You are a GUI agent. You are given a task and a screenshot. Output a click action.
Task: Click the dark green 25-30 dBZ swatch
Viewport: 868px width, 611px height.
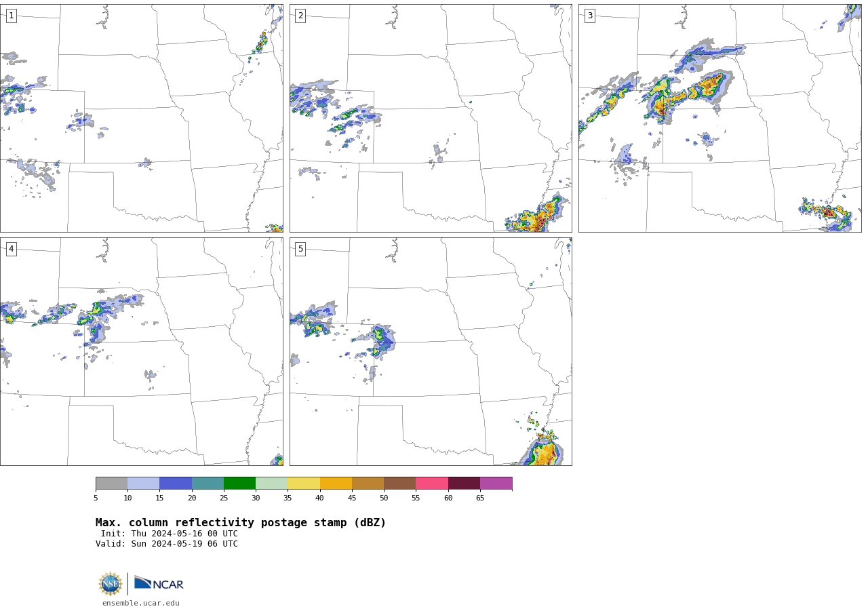pos(239,484)
